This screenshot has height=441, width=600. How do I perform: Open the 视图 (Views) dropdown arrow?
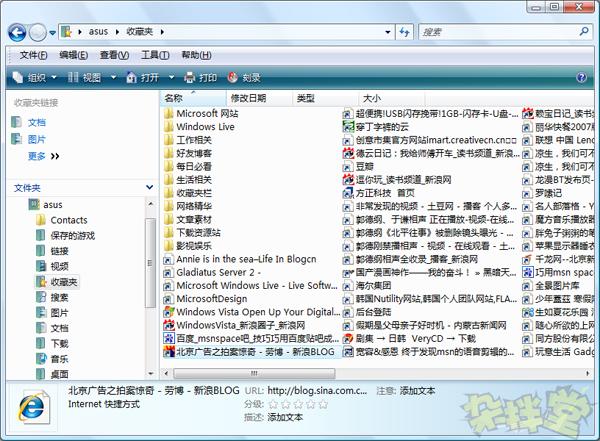pos(113,77)
